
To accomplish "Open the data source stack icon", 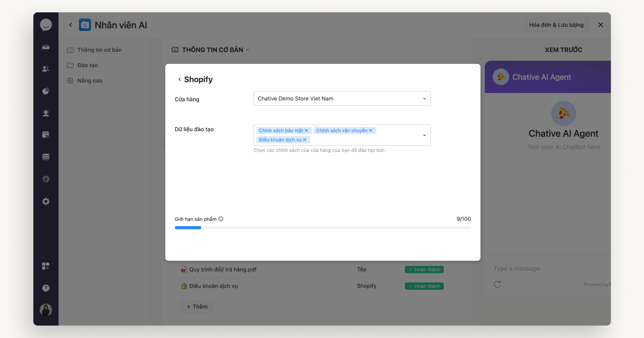I will click(x=46, y=157).
